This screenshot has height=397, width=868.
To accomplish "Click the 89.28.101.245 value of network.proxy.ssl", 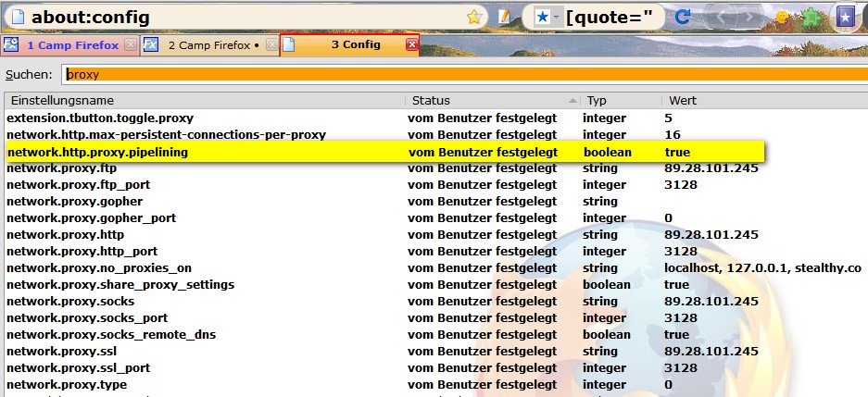I will [711, 351].
